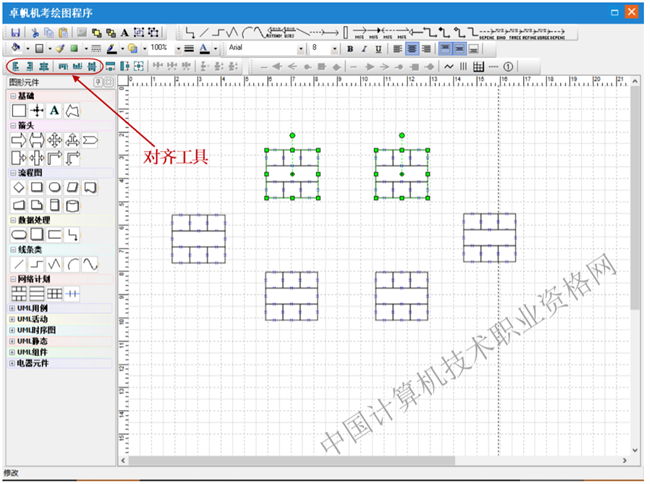Viewport: 650px width, 484px height.
Task: Toggle Italic text formatting
Action: 364,48
